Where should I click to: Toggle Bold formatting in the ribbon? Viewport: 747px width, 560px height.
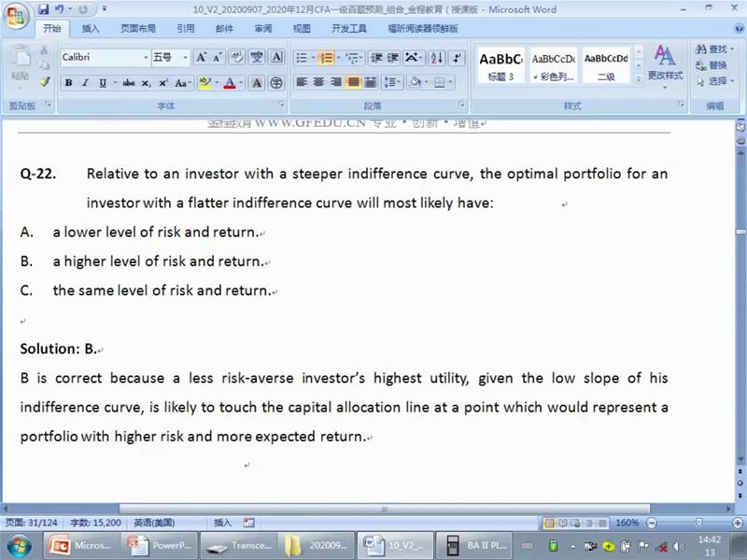68,83
